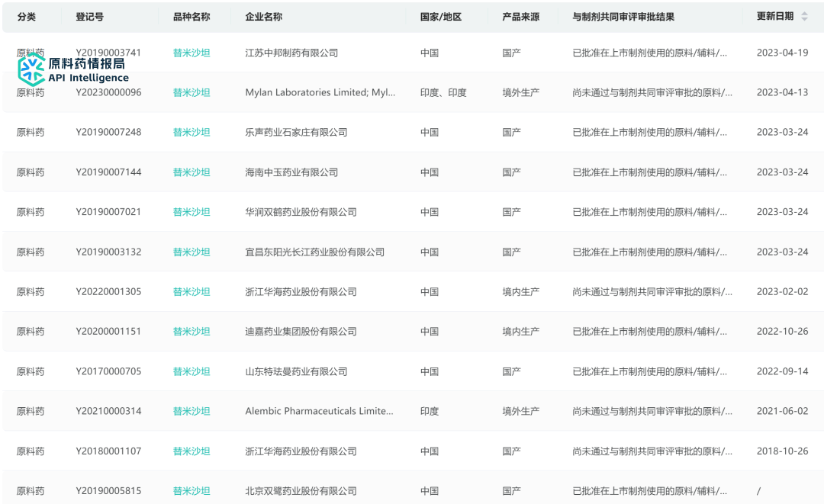824x504 pixels.
Task: Click the 分类 column header
Action: (26, 17)
